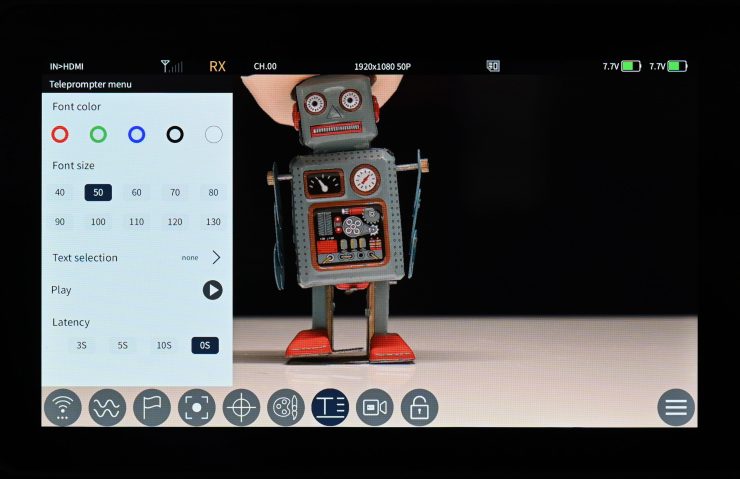Pick the white font color swatch
Viewport: 740px width, 479px height.
coord(213,134)
